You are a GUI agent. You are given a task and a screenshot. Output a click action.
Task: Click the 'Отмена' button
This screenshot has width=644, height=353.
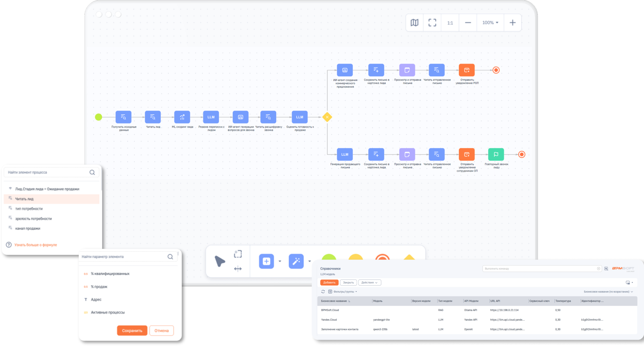pyautogui.click(x=162, y=330)
